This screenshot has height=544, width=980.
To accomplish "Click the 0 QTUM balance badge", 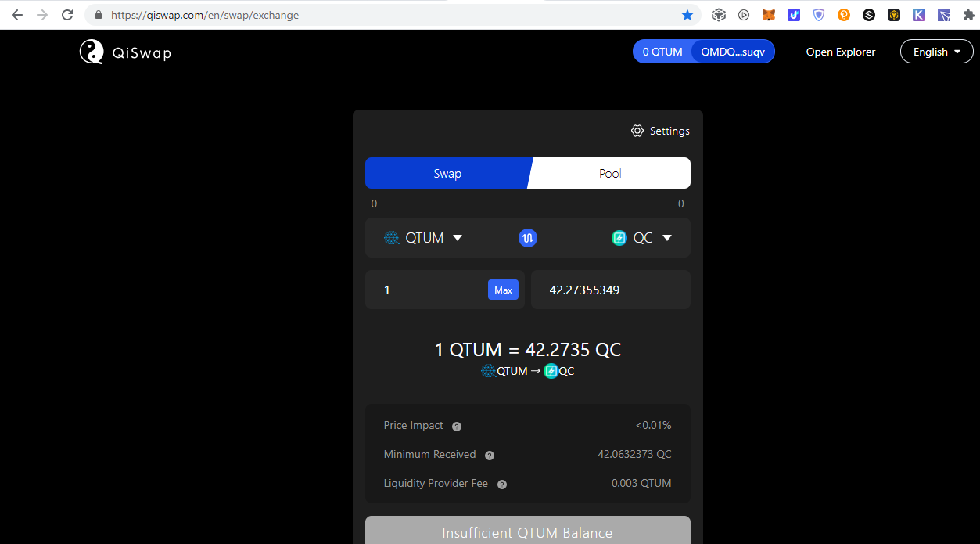I will tap(662, 52).
